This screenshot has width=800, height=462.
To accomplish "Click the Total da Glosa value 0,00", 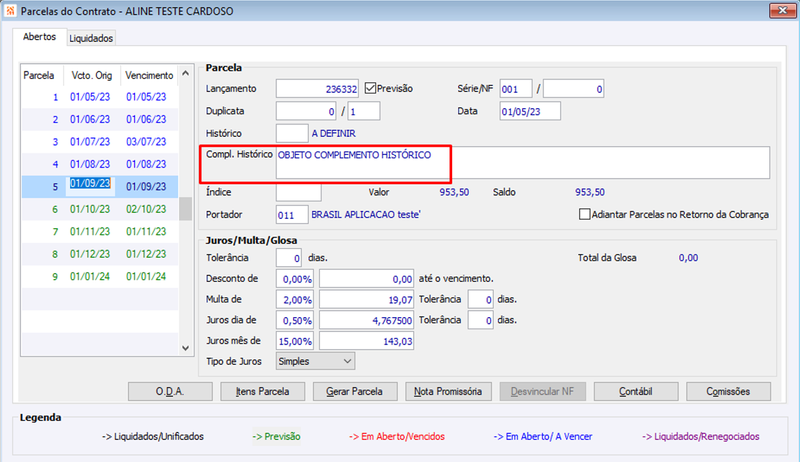I will [688, 258].
